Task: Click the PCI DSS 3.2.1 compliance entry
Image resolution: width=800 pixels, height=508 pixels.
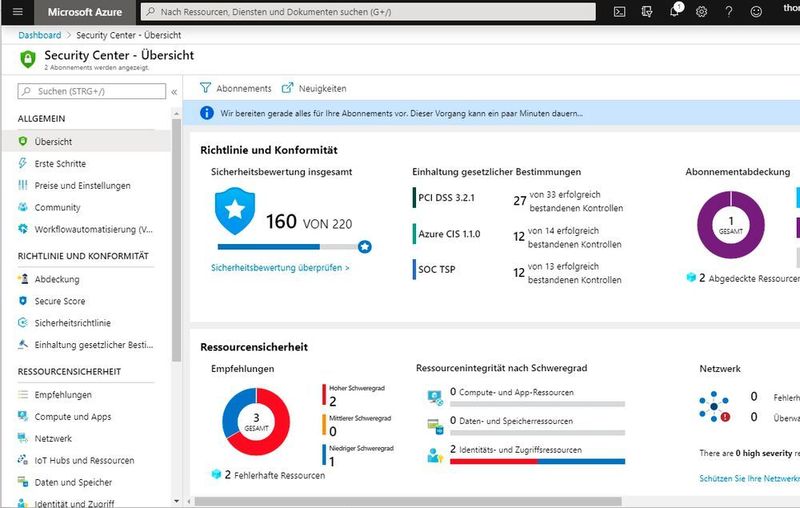Action: (446, 198)
